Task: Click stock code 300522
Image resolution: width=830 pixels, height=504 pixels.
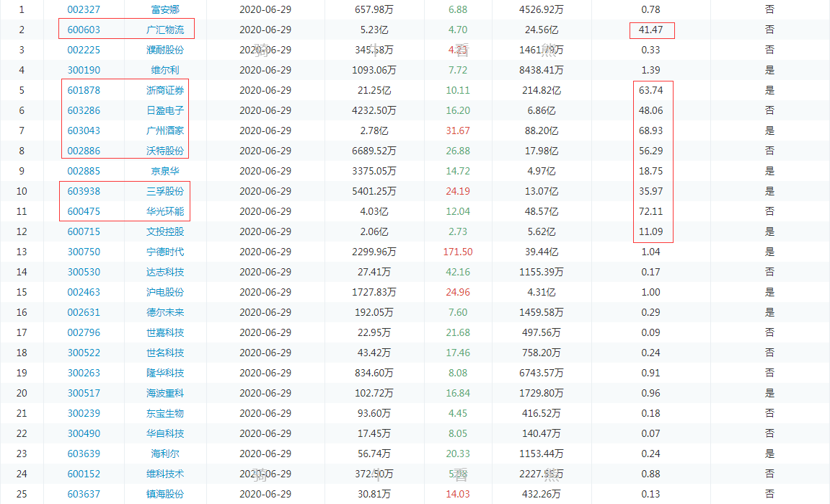Action: click(84, 353)
